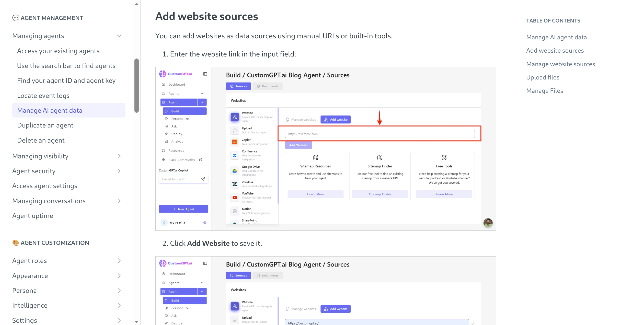Click the Sitemap Finder map icon

(x=380, y=157)
